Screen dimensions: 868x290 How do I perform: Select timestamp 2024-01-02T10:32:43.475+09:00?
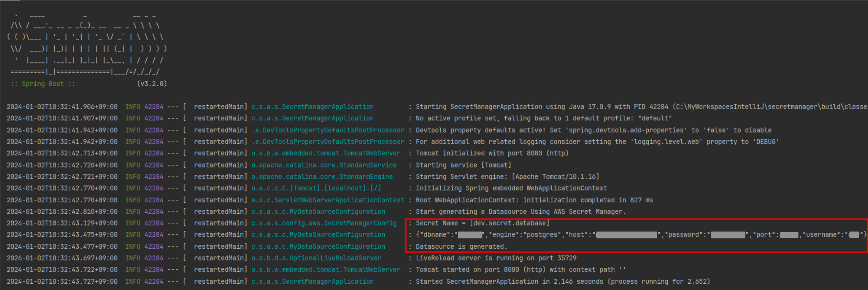click(62, 235)
